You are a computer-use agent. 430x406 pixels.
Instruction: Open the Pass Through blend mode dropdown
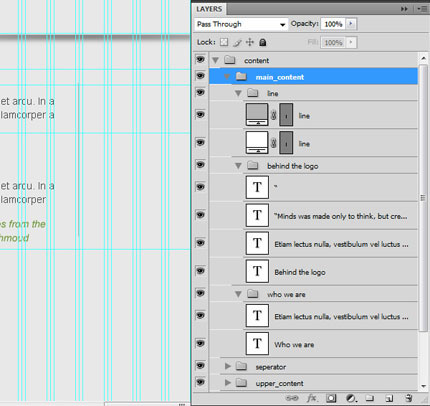241,24
